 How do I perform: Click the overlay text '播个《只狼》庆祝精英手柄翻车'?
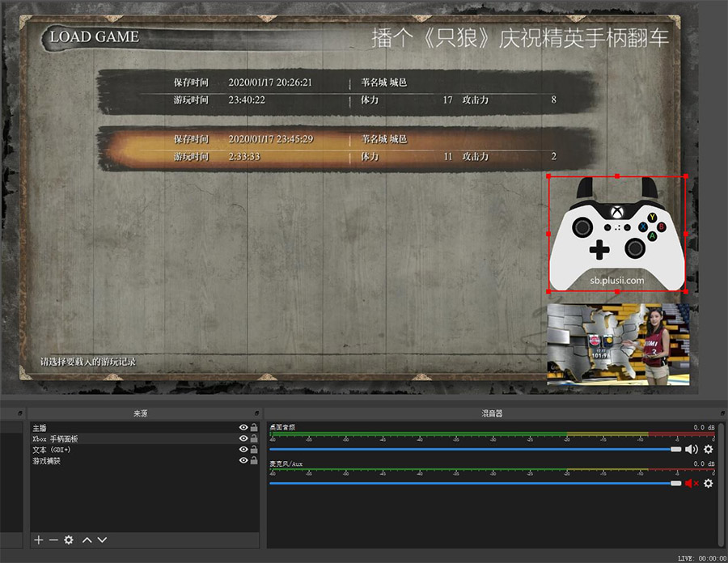pyautogui.click(x=520, y=37)
